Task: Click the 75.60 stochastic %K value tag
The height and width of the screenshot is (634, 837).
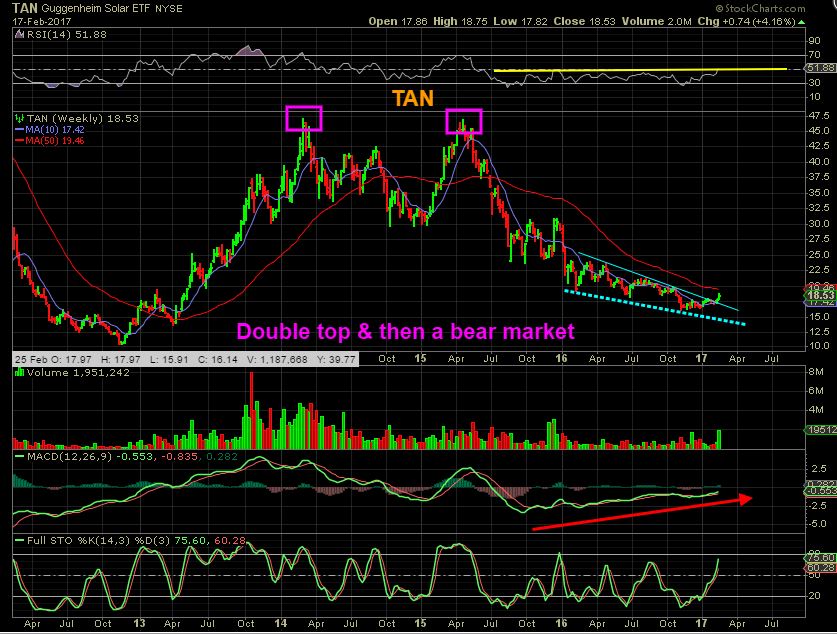Action: pos(820,558)
